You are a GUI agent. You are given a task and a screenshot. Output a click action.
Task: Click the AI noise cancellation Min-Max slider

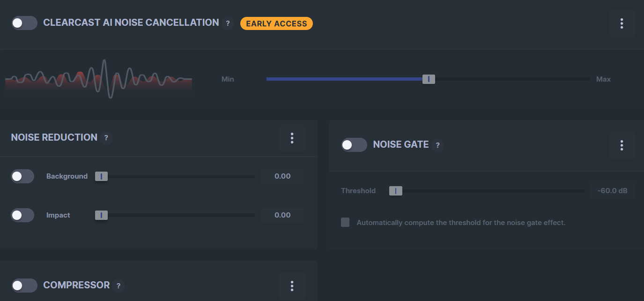[428, 79]
